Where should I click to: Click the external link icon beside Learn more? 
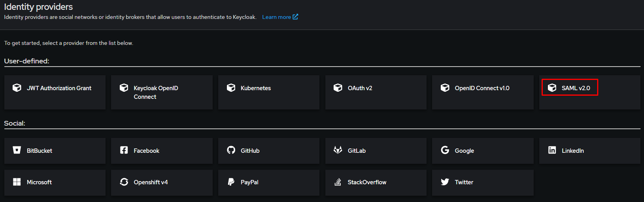click(295, 17)
